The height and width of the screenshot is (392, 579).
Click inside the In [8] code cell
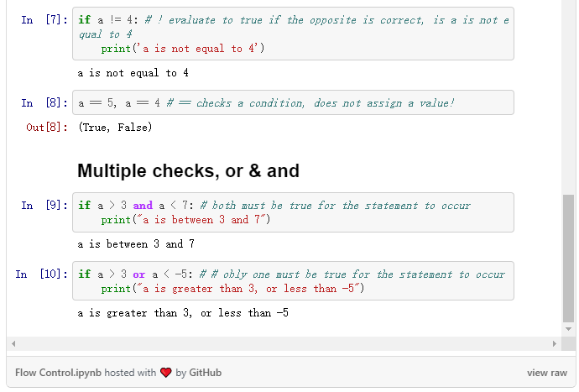(294, 103)
